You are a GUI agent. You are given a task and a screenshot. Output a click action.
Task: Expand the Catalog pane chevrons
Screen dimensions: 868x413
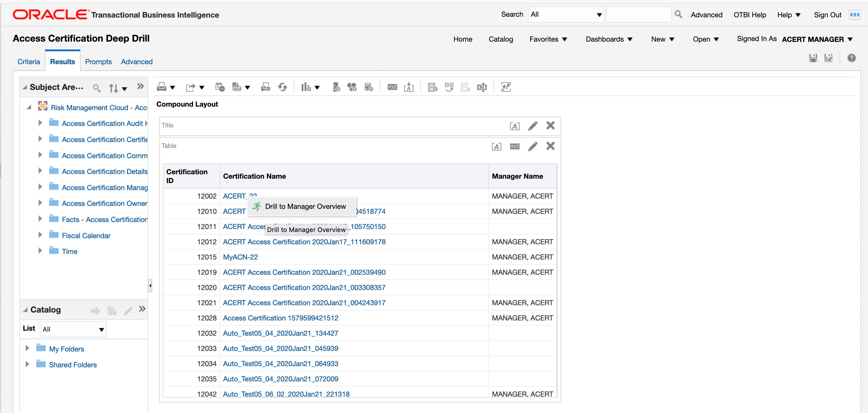(x=142, y=309)
